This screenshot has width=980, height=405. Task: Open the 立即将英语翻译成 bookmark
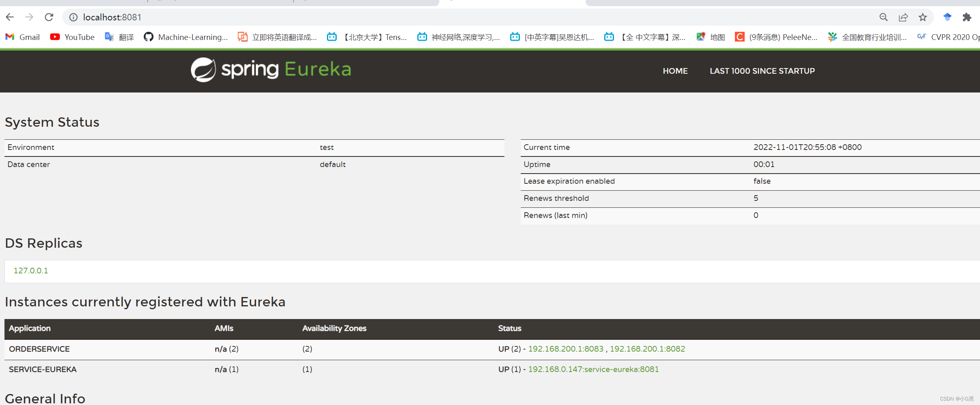277,37
